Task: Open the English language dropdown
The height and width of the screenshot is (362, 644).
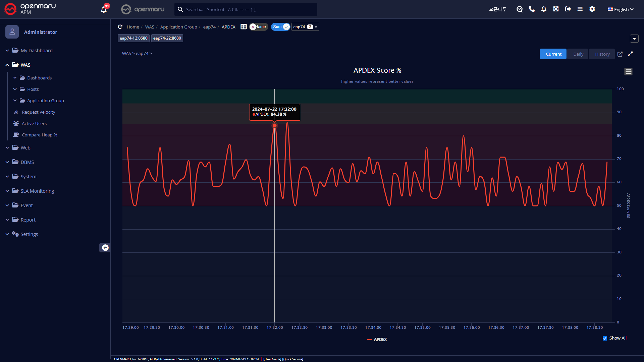Action: point(621,9)
